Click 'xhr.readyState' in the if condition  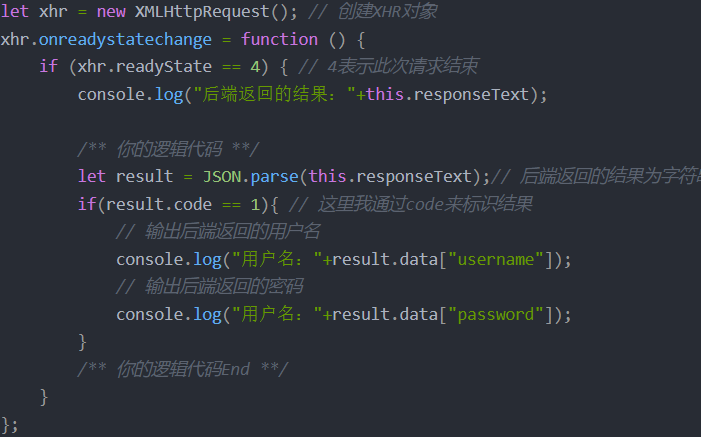(x=144, y=67)
